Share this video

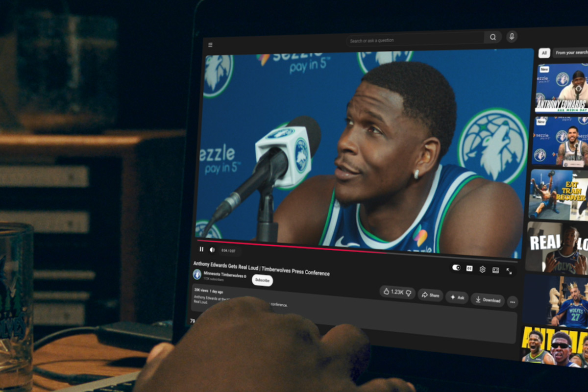(430, 295)
